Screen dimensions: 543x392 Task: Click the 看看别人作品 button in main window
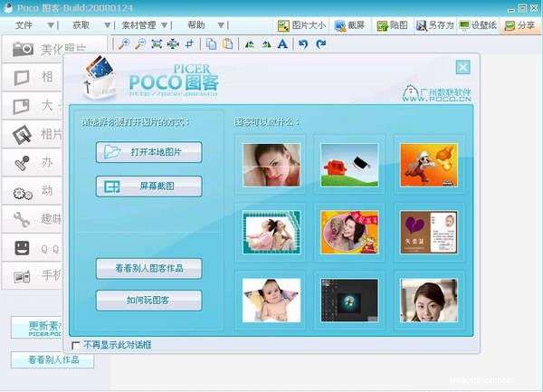click(x=52, y=359)
